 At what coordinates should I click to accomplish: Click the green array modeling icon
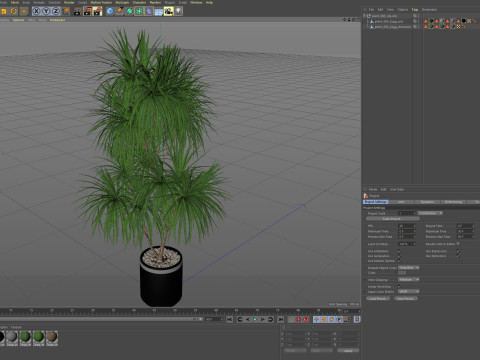[x=139, y=11]
